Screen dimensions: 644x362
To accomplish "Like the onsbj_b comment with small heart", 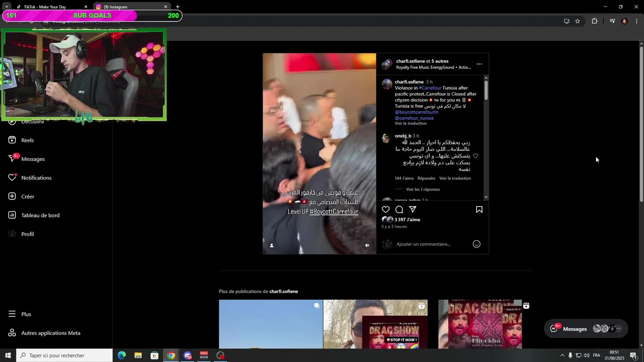I will (475, 156).
